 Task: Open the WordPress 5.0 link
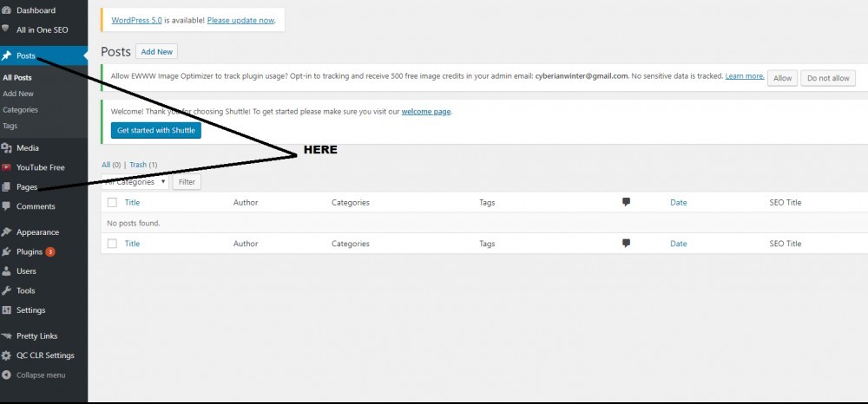(137, 20)
